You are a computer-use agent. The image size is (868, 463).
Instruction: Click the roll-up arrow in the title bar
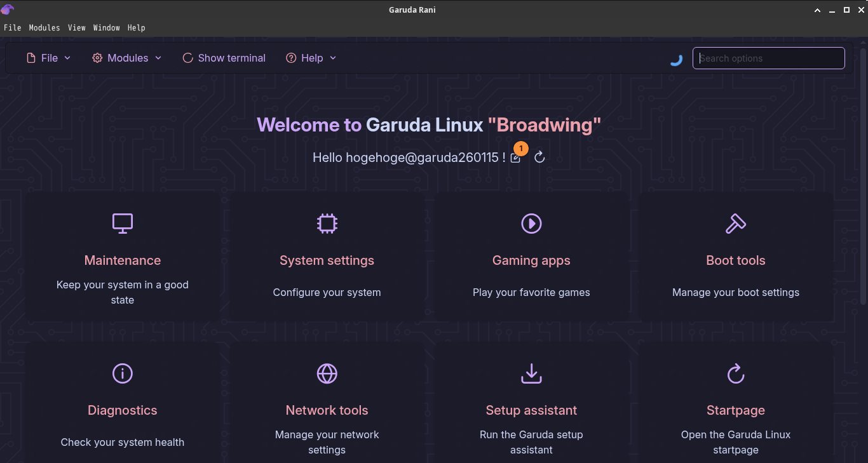818,10
